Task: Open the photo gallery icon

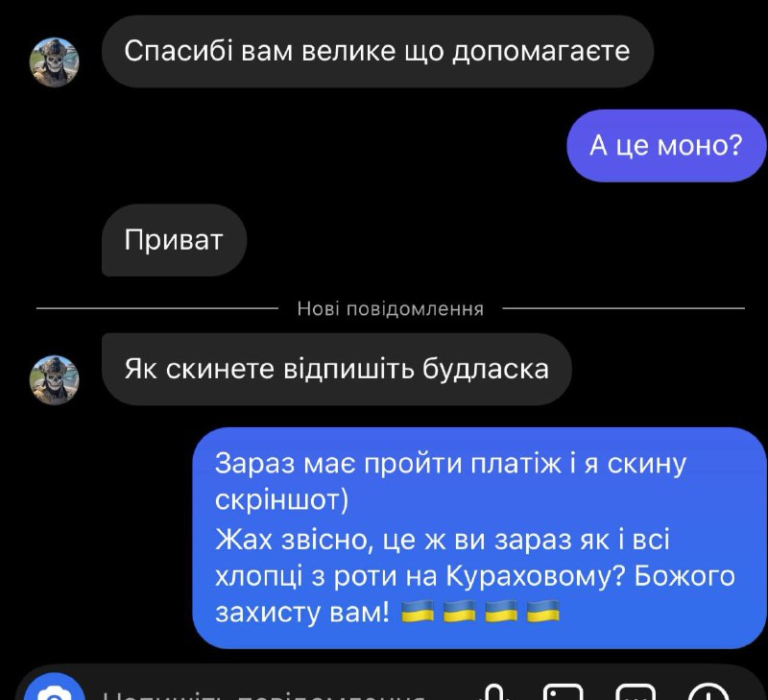Action: click(564, 692)
